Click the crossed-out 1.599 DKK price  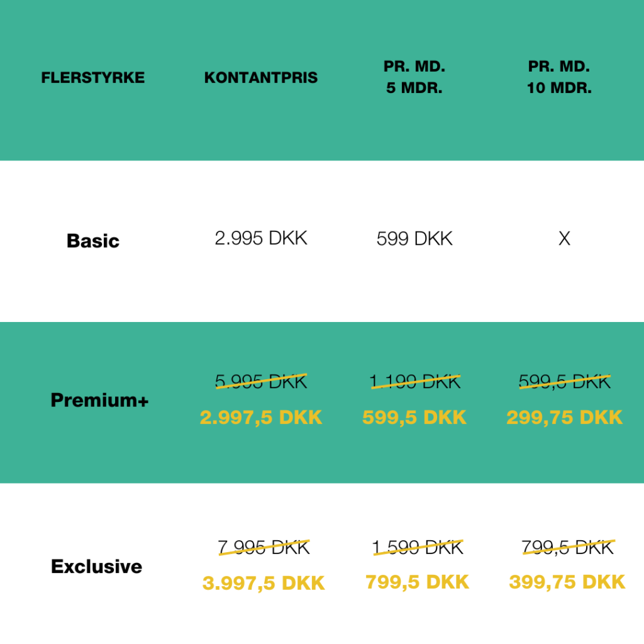[418, 548]
